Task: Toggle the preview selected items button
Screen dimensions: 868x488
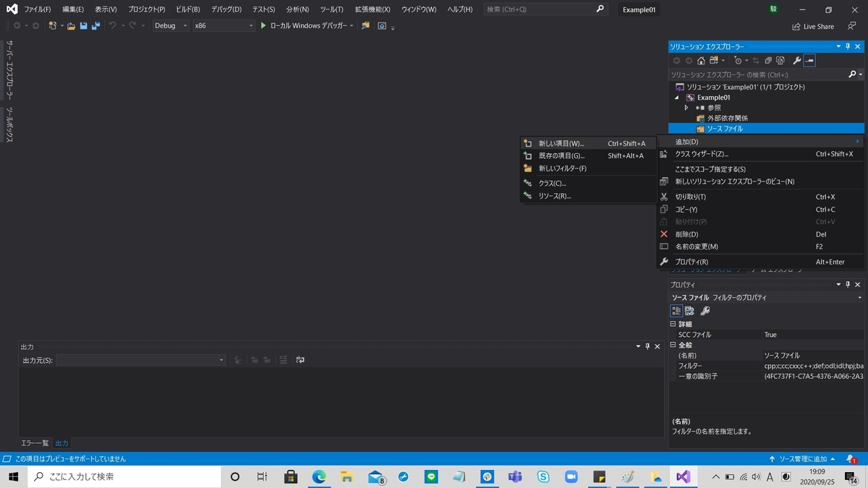Action: pos(809,61)
